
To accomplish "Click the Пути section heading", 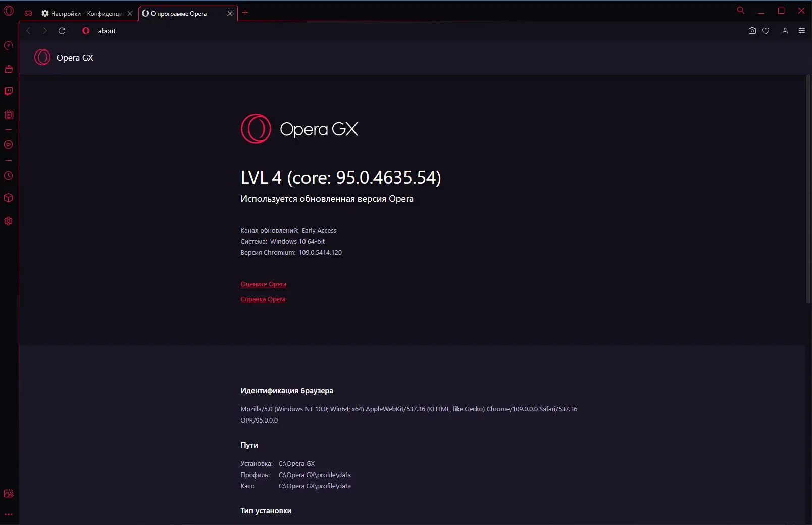I will 249,445.
